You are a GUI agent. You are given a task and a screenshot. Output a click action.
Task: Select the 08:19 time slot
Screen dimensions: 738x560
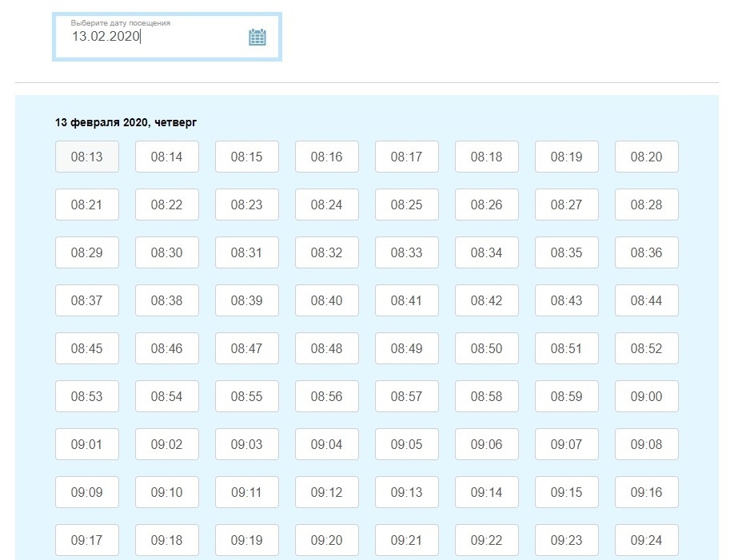point(567,157)
